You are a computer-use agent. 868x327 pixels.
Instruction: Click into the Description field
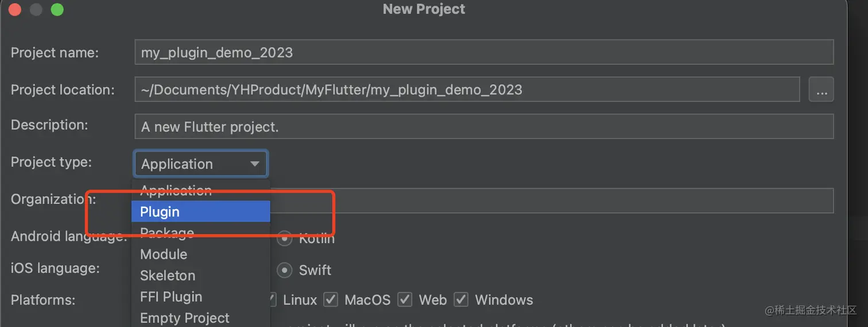click(x=483, y=126)
